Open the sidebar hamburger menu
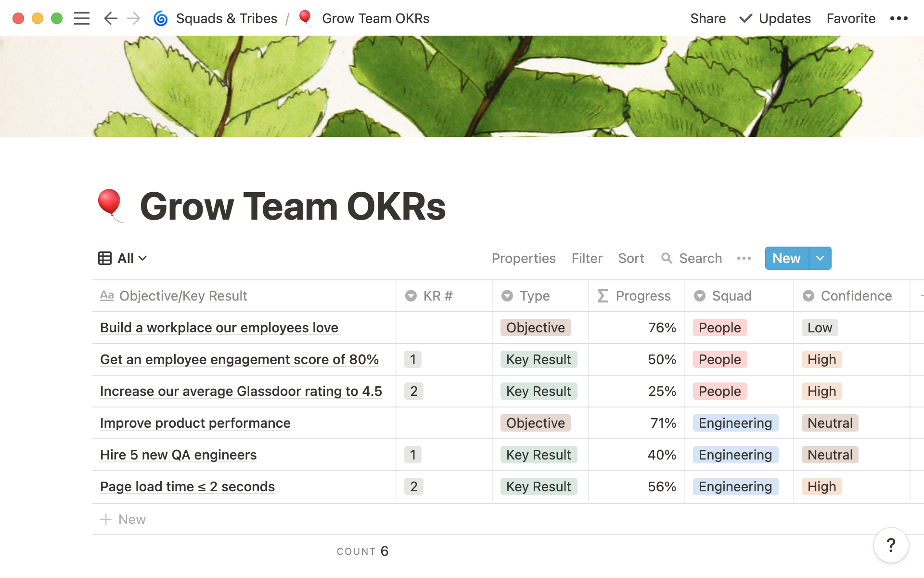This screenshot has height=578, width=924. [x=82, y=18]
